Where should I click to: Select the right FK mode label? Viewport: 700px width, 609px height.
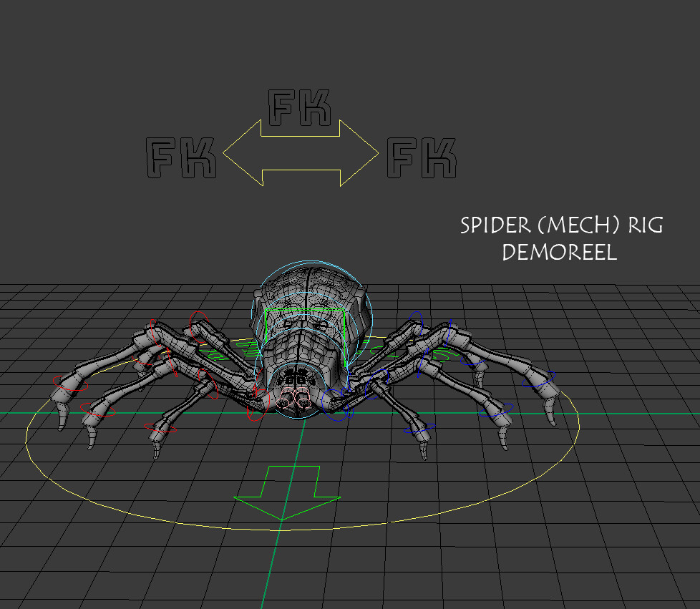coord(422,157)
